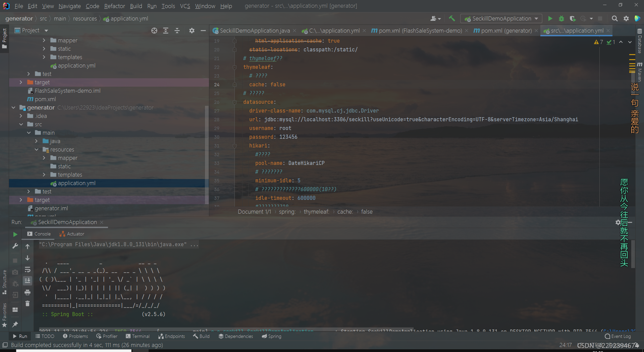This screenshot has width=644, height=352.
Task: Click the wrench icon in Run panel
Action: (15, 246)
